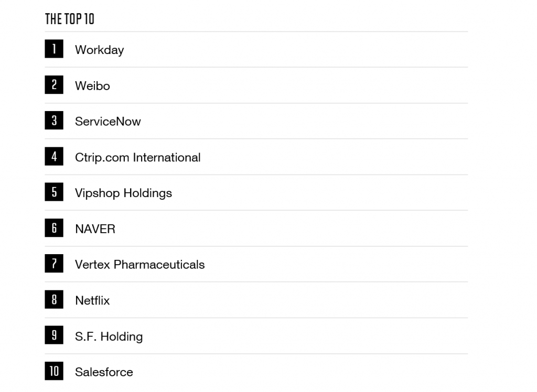
Task: Click the rank 5 number badge
Action: coord(54,192)
